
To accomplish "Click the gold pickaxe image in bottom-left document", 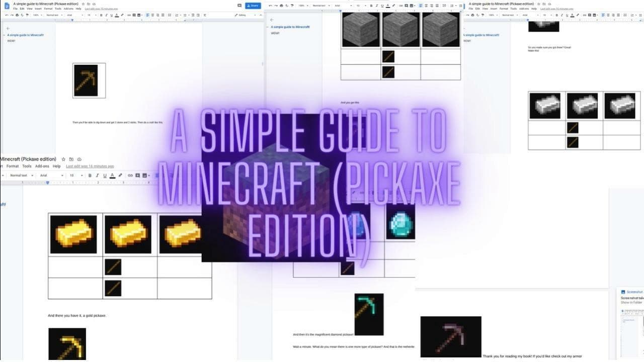I will tap(67, 344).
